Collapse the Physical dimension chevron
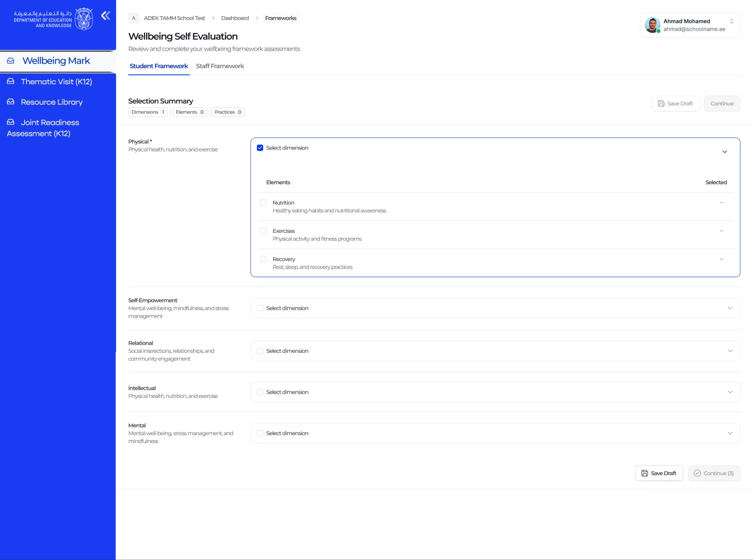Image resolution: width=753 pixels, height=560 pixels. 724,152
